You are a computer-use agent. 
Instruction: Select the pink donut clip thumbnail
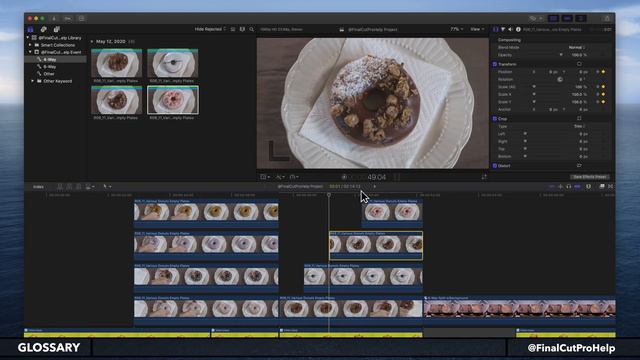173,100
